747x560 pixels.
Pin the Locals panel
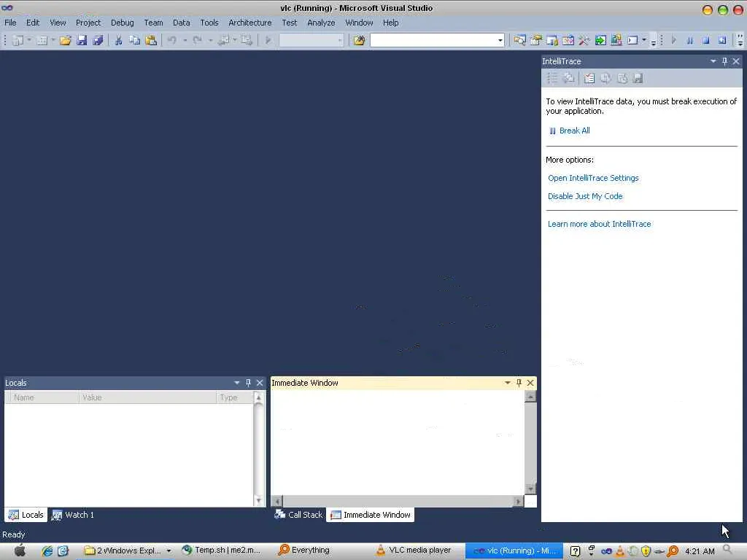[248, 383]
